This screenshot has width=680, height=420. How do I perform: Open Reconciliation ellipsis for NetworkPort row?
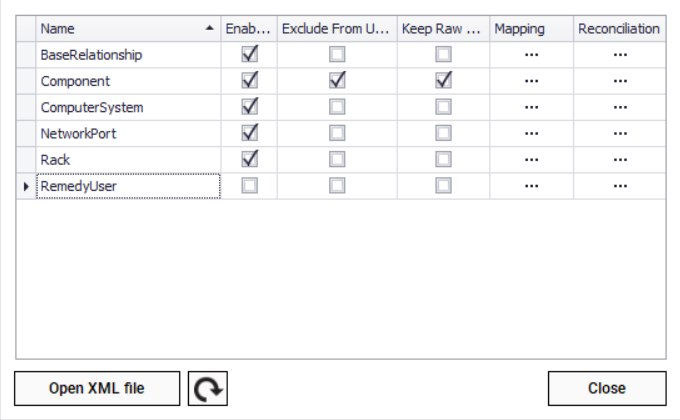pyautogui.click(x=620, y=133)
